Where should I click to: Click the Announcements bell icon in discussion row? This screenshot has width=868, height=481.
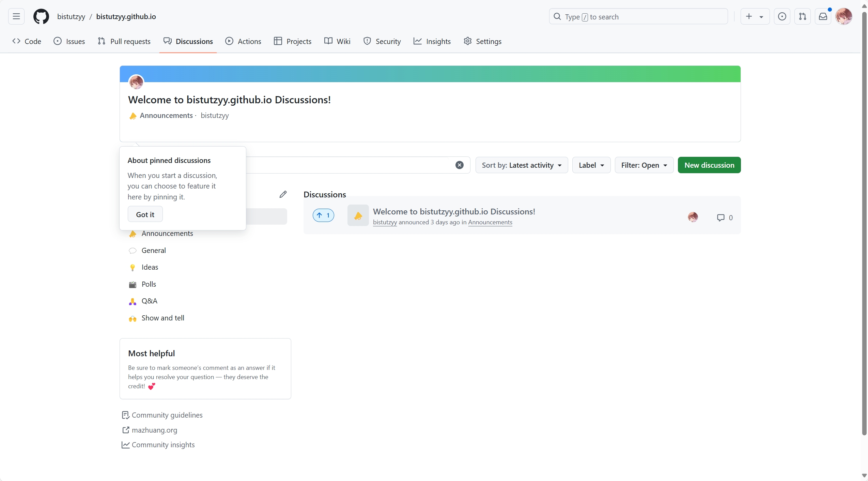coord(358,215)
